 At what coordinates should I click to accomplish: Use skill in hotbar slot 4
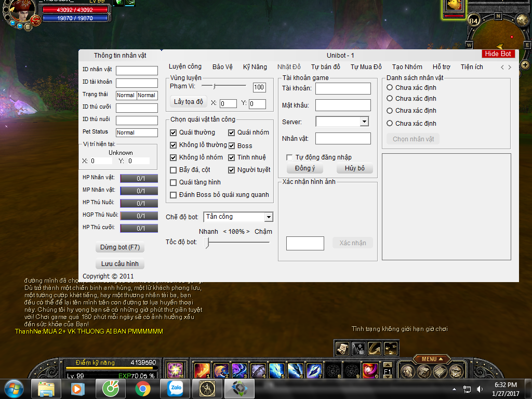[x=258, y=370]
